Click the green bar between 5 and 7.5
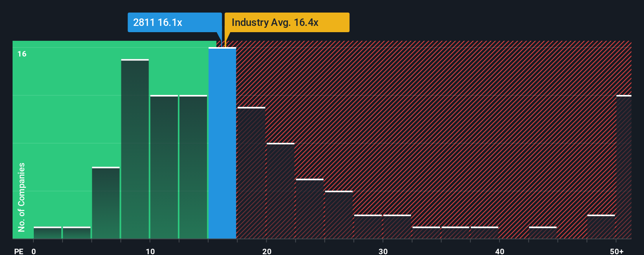 [106, 203]
